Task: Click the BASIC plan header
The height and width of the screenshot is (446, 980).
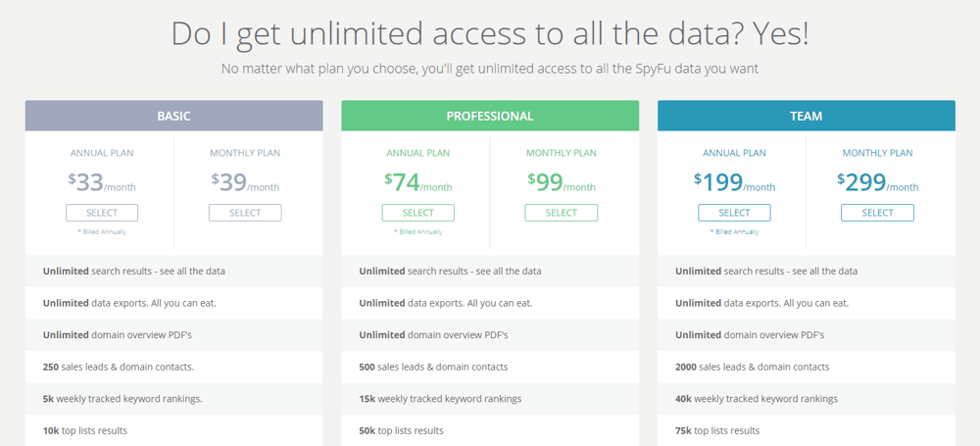Action: [x=173, y=116]
